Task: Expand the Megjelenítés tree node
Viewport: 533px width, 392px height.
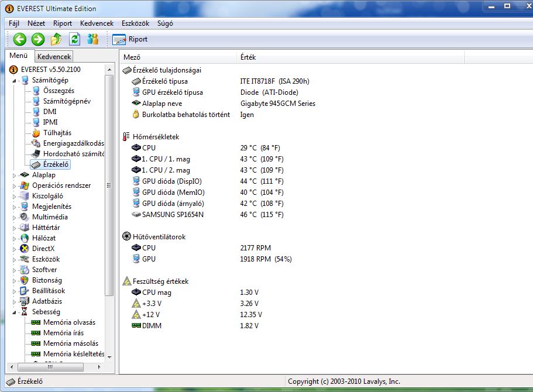Action: pos(14,207)
